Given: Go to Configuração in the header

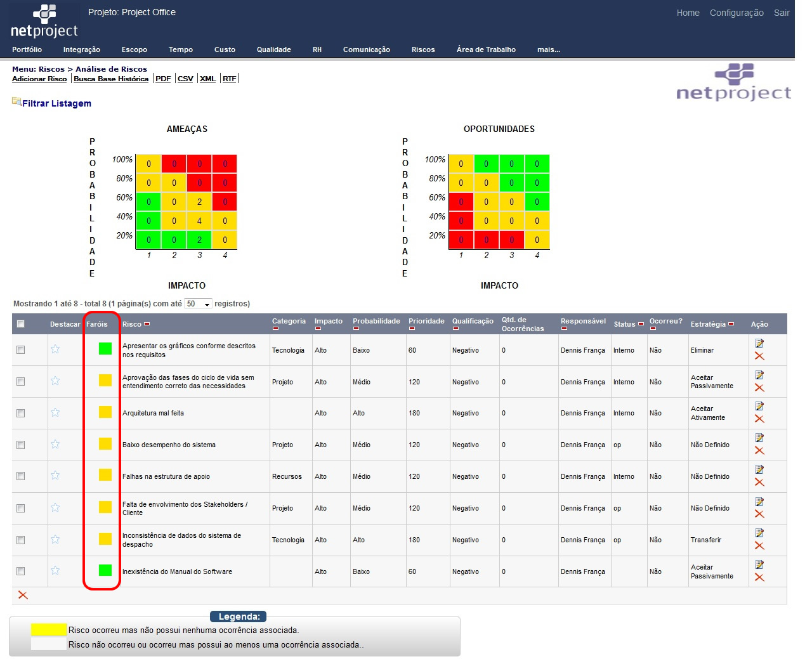Looking at the screenshot, I should point(737,13).
